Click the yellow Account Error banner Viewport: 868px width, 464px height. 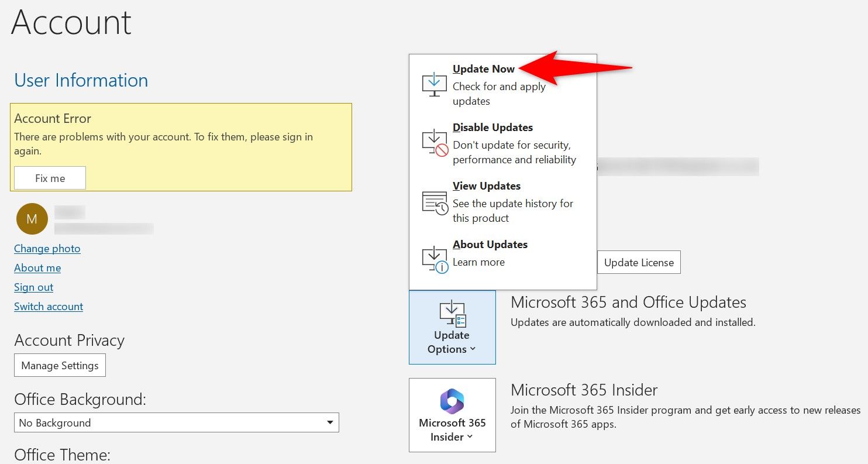coord(181,146)
